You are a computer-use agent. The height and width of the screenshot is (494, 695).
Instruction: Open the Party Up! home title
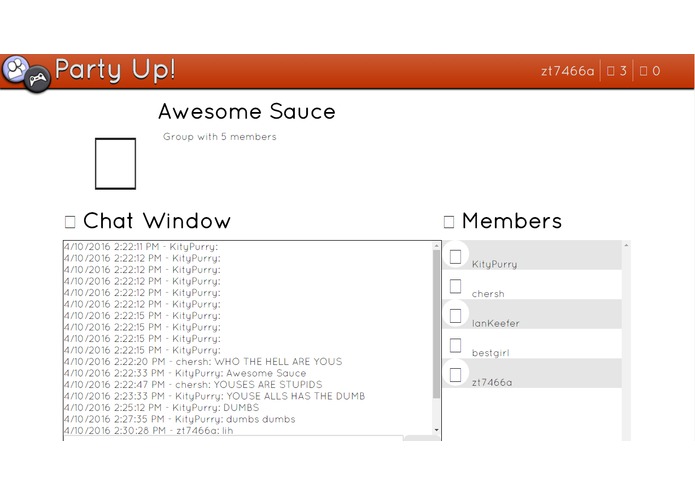coord(115,70)
